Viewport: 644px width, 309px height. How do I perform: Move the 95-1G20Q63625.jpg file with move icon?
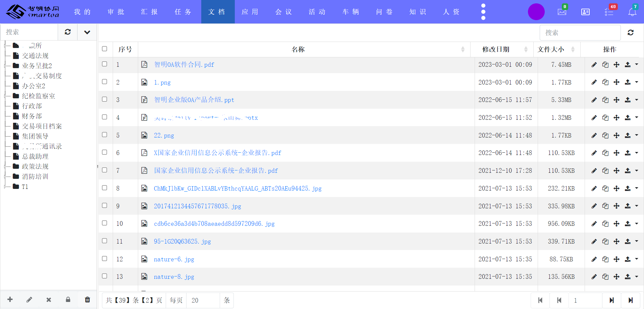[x=616, y=241]
